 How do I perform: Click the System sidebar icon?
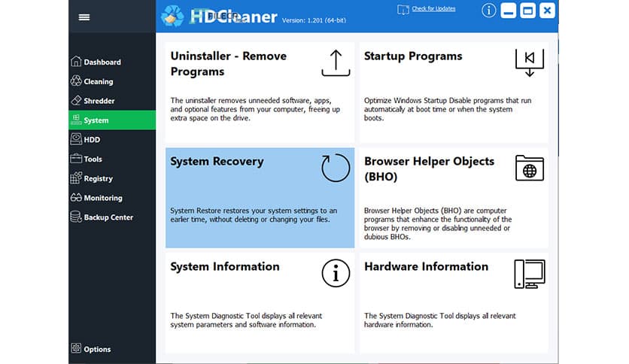tap(75, 120)
